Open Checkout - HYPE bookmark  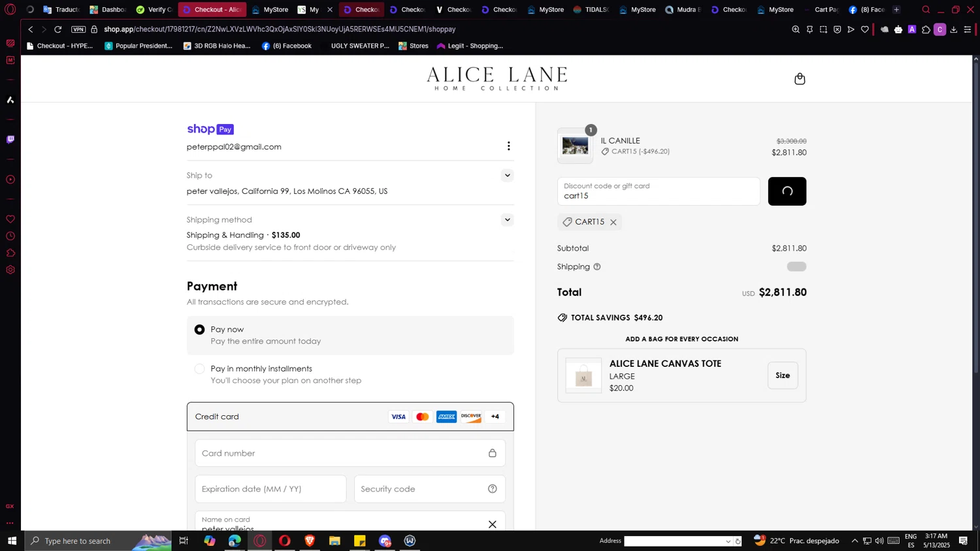[59, 46]
